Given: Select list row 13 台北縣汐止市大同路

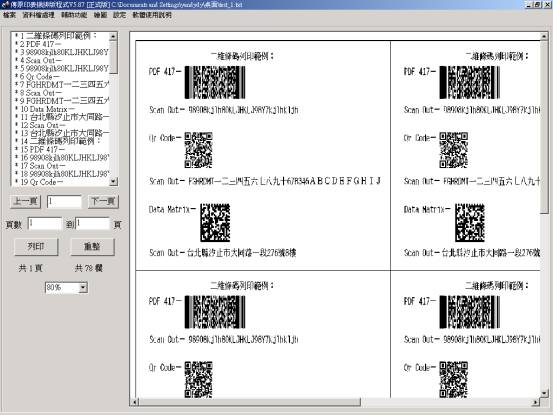Looking at the screenshot, I should tap(61, 133).
